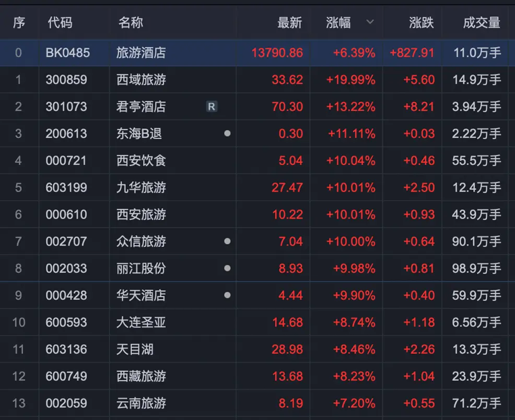
Task: Select the 旅游酒店 sector row BK0485
Action: (x=257, y=53)
